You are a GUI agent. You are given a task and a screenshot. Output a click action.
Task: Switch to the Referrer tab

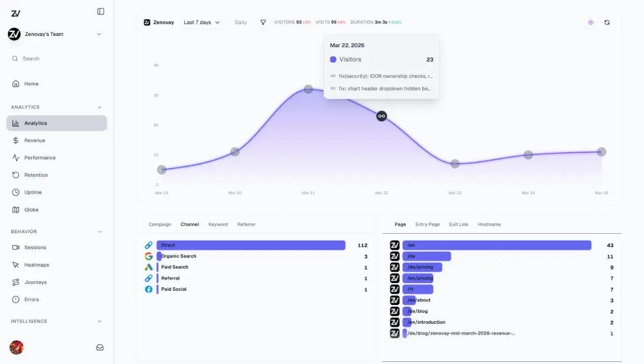click(246, 225)
